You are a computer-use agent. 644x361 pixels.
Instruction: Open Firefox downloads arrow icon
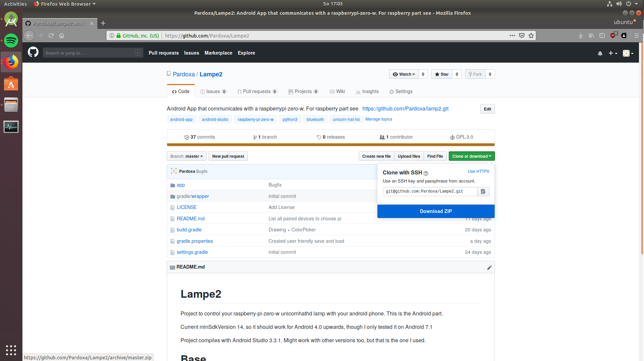coord(581,35)
